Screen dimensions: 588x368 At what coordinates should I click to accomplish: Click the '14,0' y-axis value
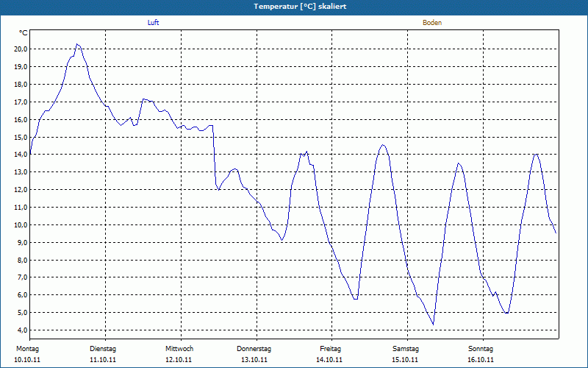(x=21, y=155)
